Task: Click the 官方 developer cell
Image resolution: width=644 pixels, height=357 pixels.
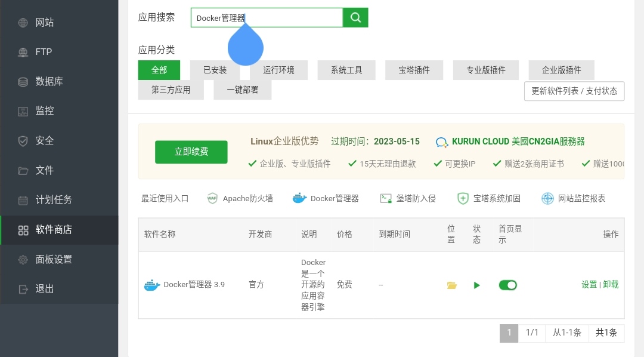Action: point(256,285)
